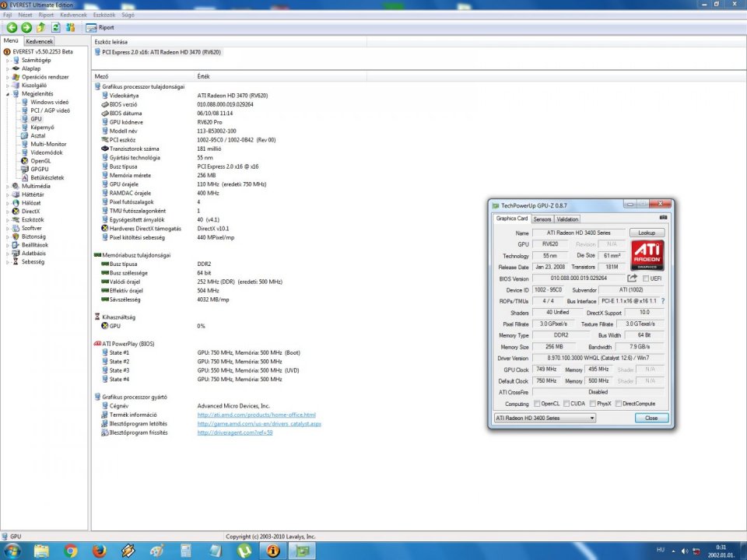Share the BIOS with the GPU-Z export icon

[632, 278]
